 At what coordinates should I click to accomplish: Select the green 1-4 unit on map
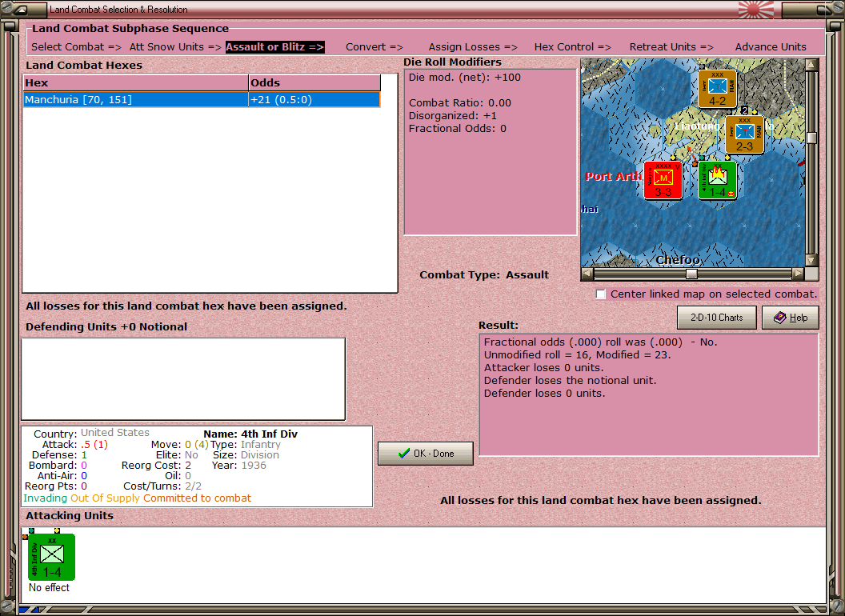tap(717, 181)
